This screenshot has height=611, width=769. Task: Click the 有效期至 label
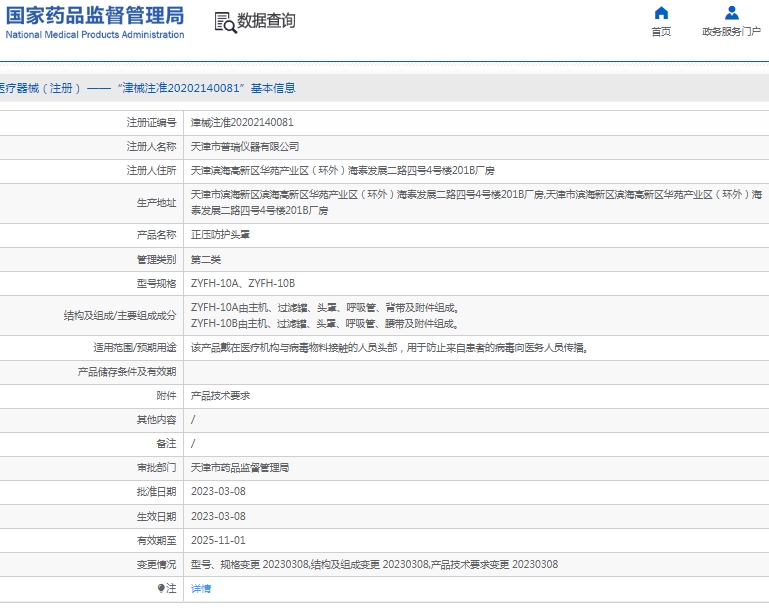(156, 540)
